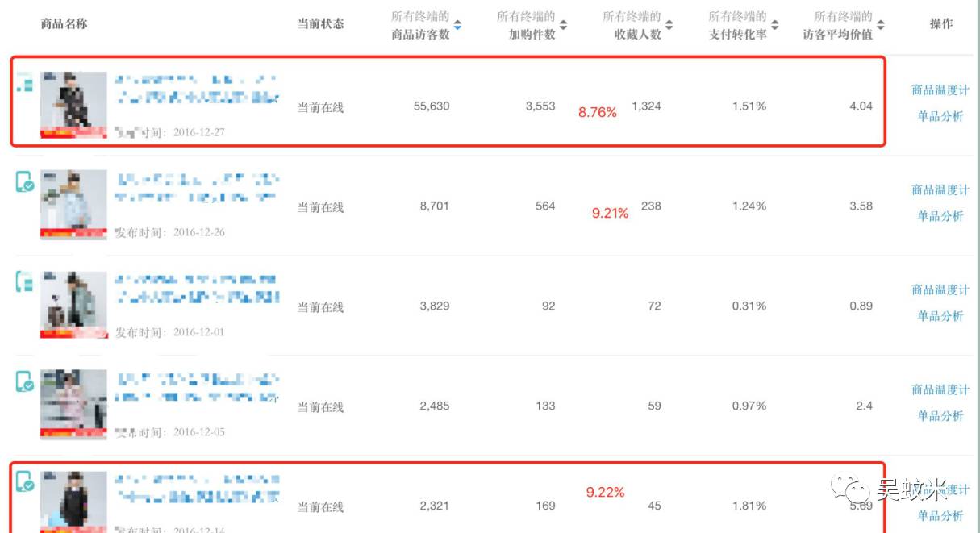This screenshot has width=980, height=533.
Task: Click the thumbnail of the product published 2016-12-26
Action: click(73, 204)
